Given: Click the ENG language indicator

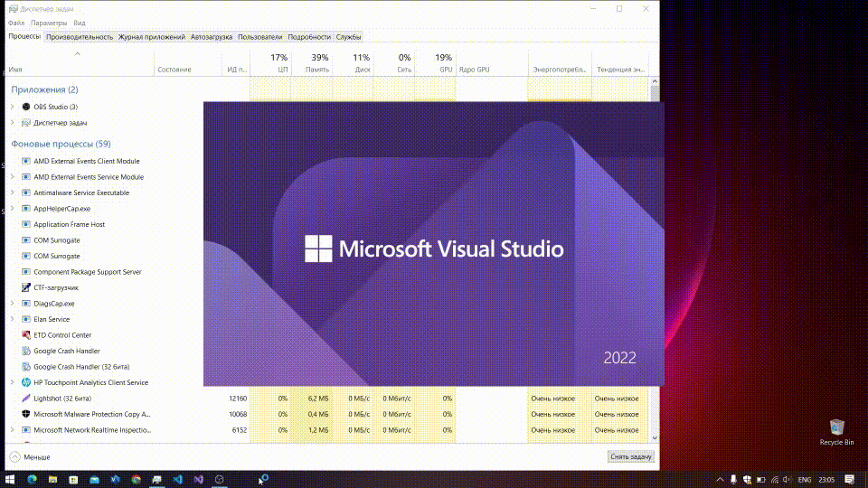Looking at the screenshot, I should pyautogui.click(x=805, y=480).
